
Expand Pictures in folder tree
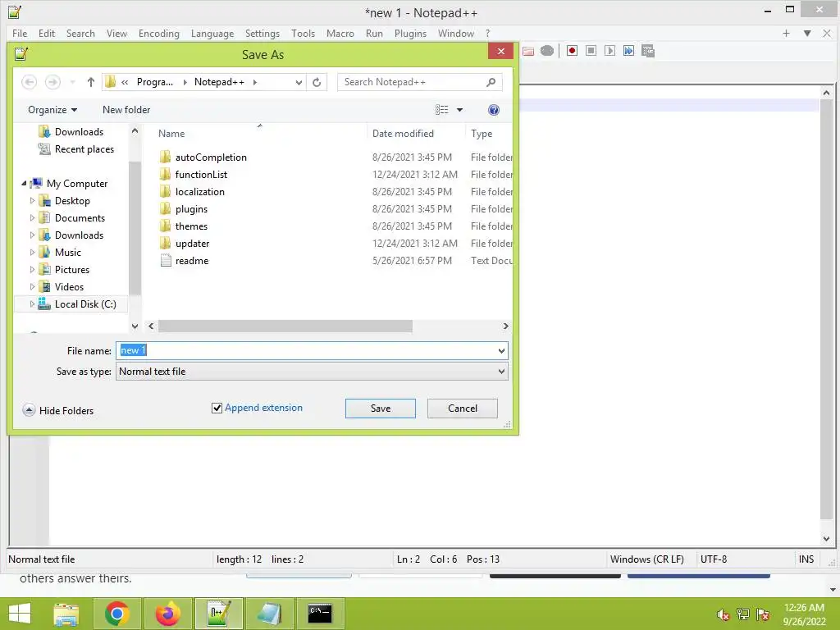(32, 269)
